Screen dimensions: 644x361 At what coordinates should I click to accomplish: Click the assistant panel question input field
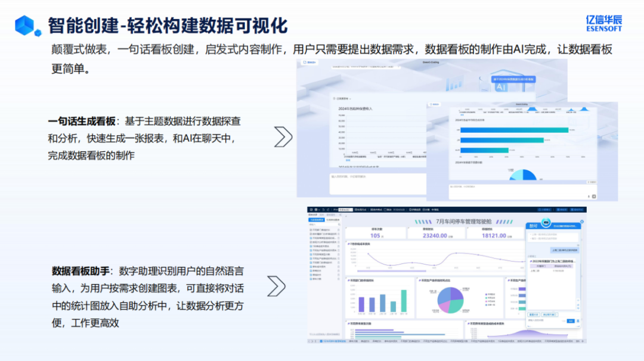tap(546, 321)
